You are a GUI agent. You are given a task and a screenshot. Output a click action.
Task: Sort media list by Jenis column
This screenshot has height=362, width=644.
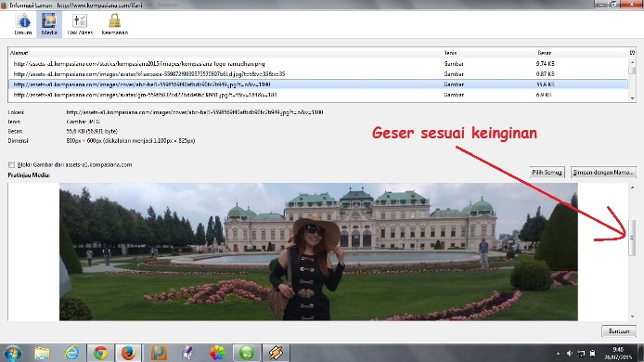[x=488, y=53]
